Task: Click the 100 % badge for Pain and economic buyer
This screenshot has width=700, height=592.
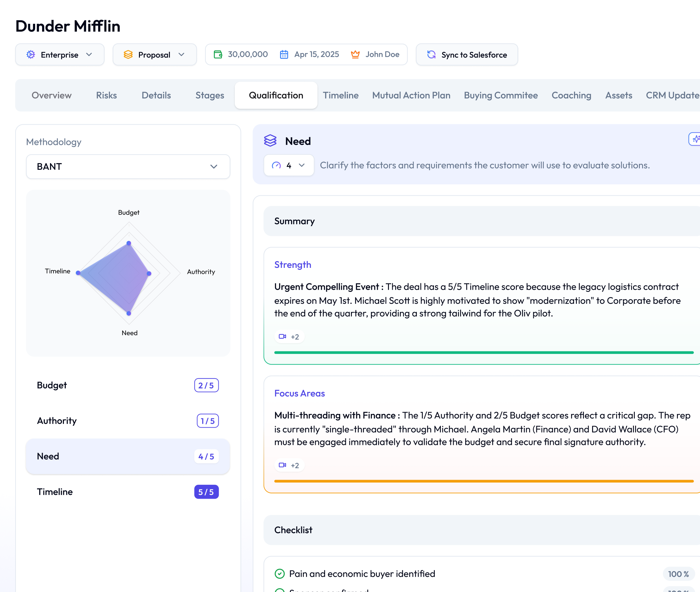Action: (x=678, y=574)
